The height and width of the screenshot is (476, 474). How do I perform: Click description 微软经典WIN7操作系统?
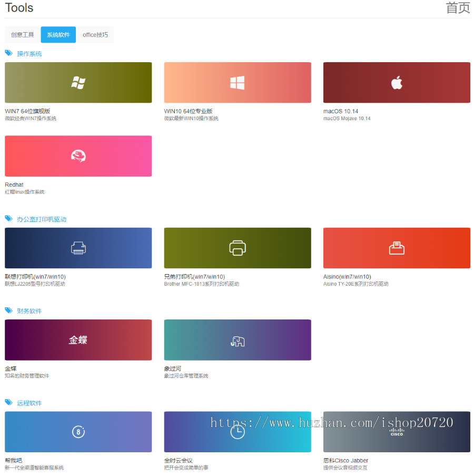click(x=31, y=119)
